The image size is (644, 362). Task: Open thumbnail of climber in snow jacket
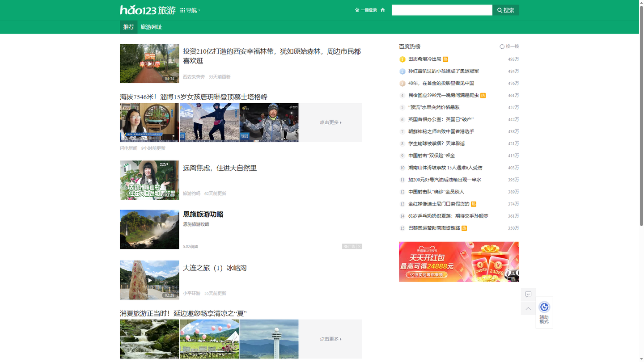(269, 122)
